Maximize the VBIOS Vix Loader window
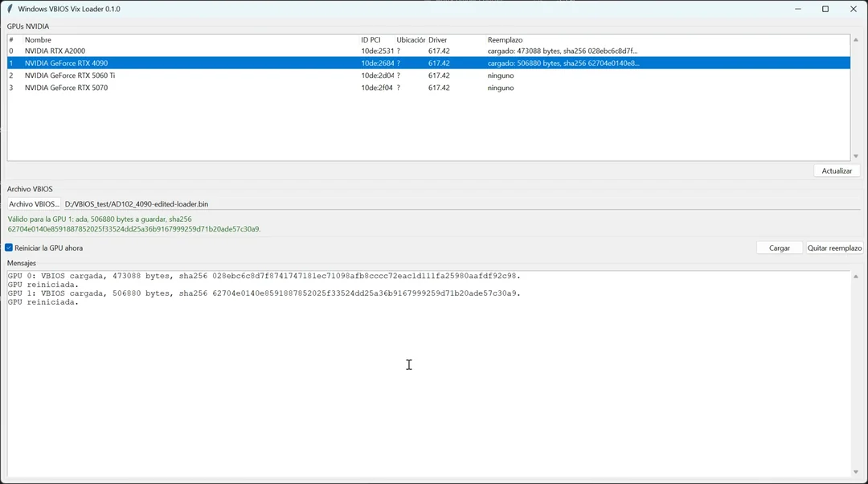This screenshot has height=484, width=868. pos(825,9)
